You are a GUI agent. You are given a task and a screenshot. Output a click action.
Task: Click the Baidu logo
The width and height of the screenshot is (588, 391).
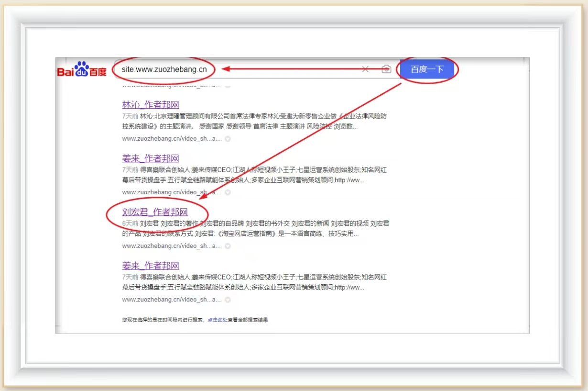[82, 70]
